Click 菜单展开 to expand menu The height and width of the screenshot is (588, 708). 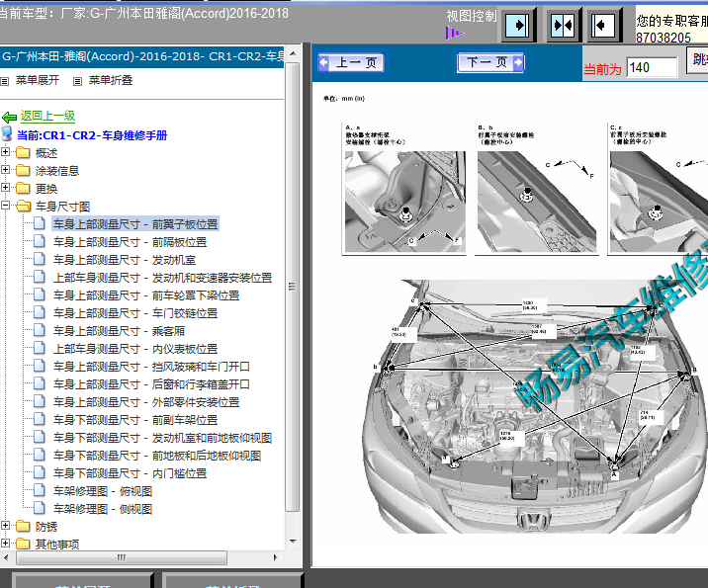point(38,80)
